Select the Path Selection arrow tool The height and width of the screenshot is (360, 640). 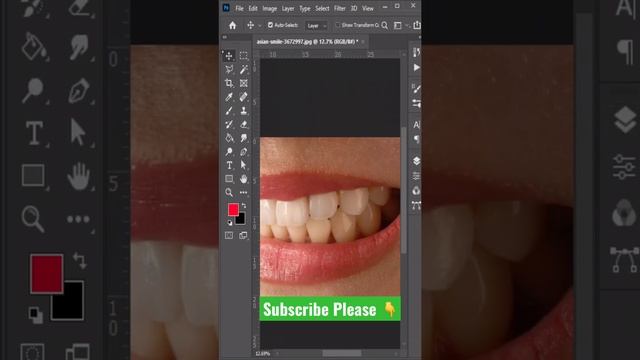(244, 165)
